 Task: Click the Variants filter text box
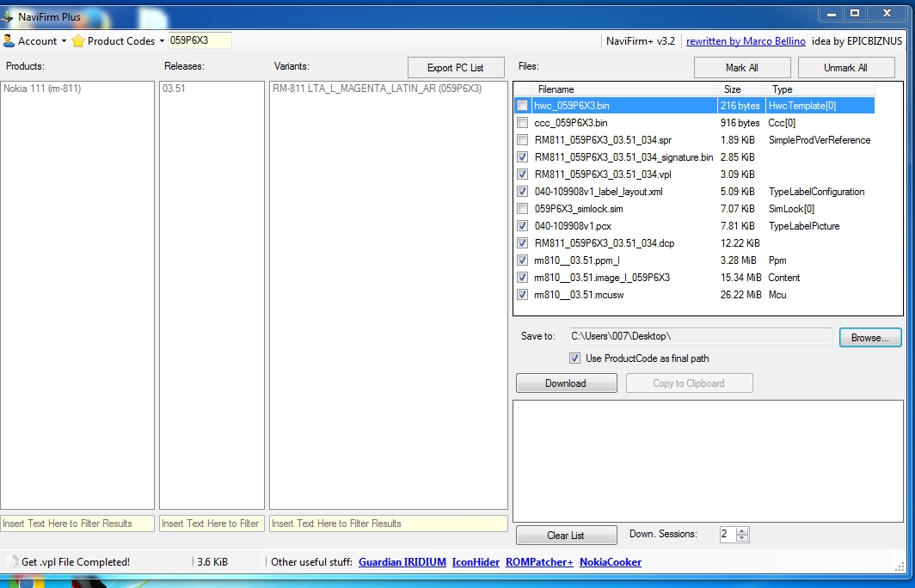click(389, 524)
